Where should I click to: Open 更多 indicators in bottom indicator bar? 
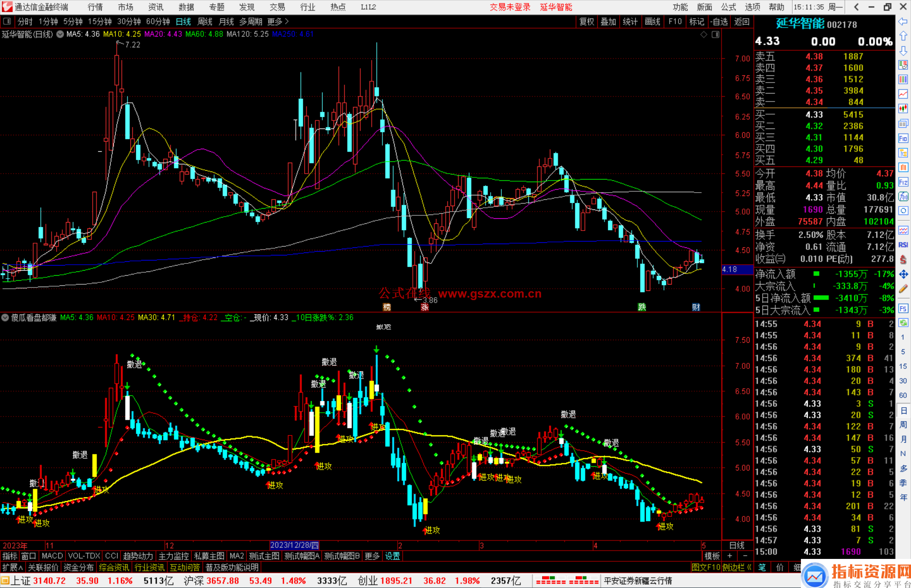pos(372,556)
